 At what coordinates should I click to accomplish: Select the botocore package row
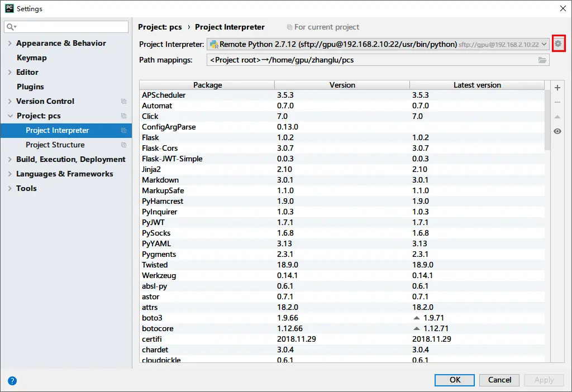(342, 328)
